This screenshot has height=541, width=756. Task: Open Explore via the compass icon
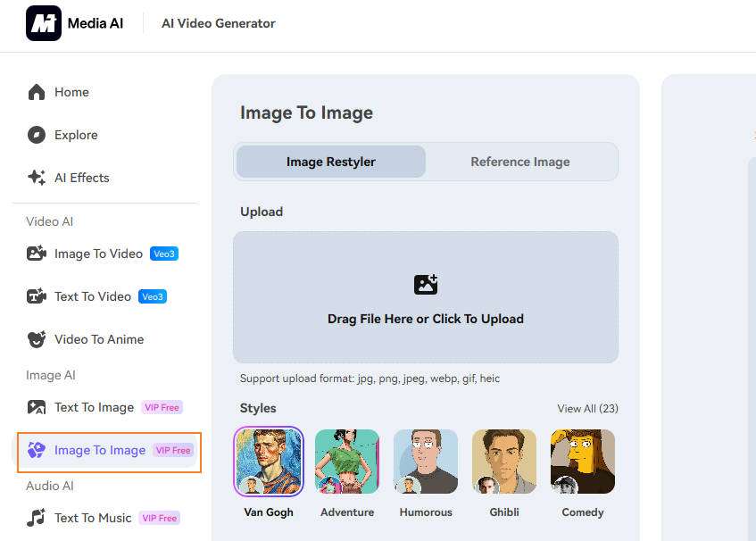point(37,135)
